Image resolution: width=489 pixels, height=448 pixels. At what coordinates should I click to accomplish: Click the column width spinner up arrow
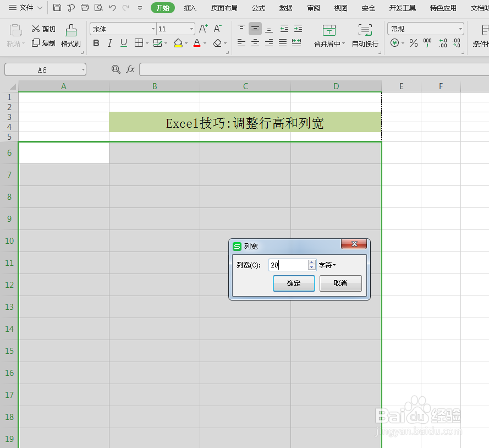[311, 263]
